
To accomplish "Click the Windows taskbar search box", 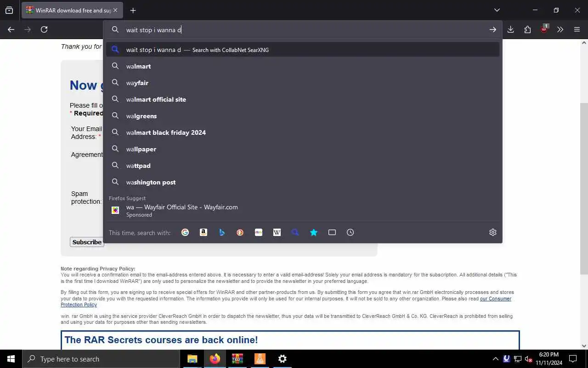I will pos(101,359).
